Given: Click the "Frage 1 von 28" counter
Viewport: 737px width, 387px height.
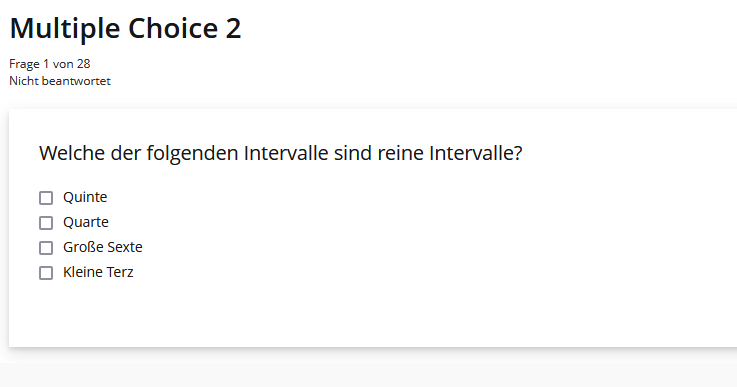Looking at the screenshot, I should click(x=49, y=63).
